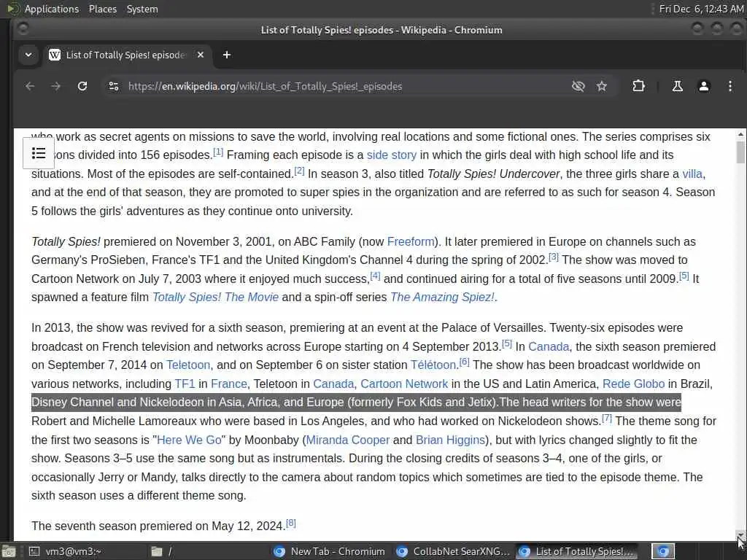Open the Places menu
Viewport: 747px width, 560px height.
click(x=102, y=9)
